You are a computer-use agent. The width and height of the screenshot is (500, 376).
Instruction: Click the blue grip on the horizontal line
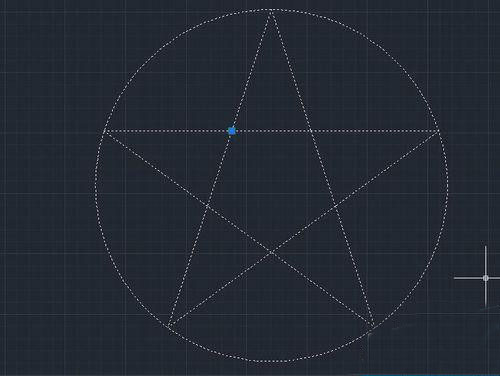[232, 131]
